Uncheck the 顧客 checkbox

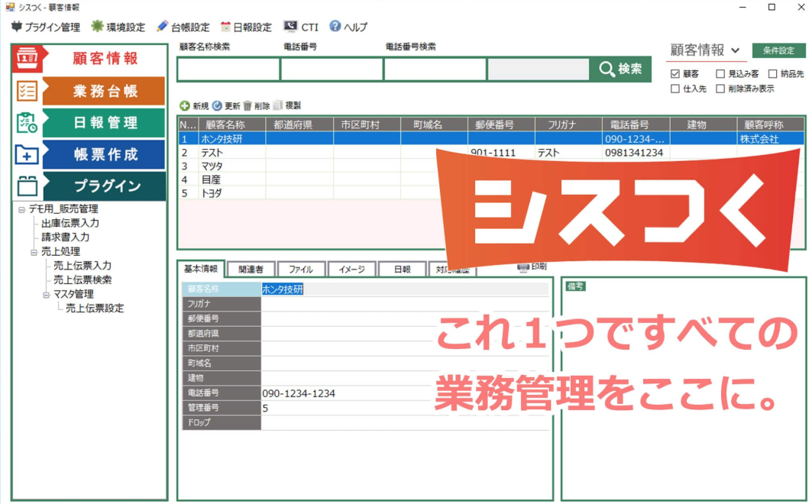(675, 74)
